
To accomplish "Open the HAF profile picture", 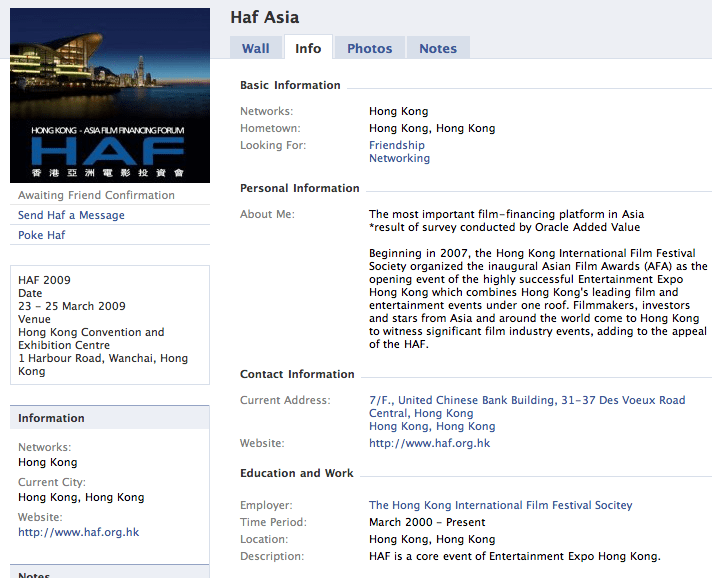I will 110,96.
